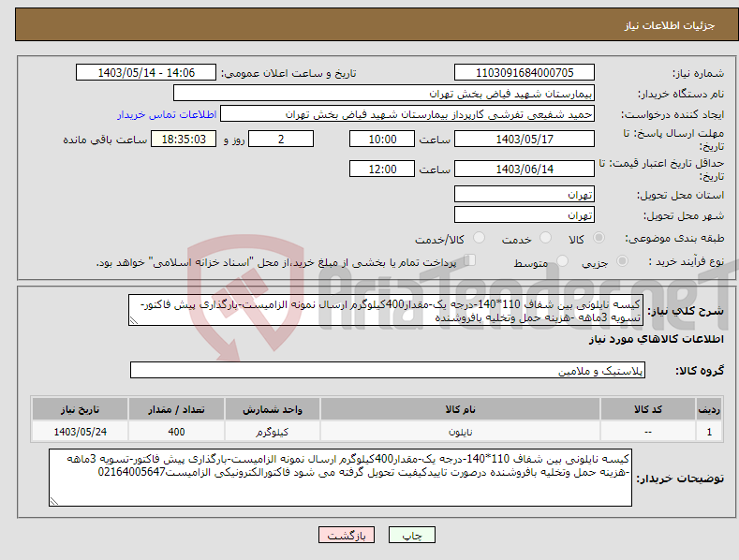This screenshot has width=739, height=560.
Task: Click the buyer organization name field
Action: pyautogui.click(x=384, y=94)
